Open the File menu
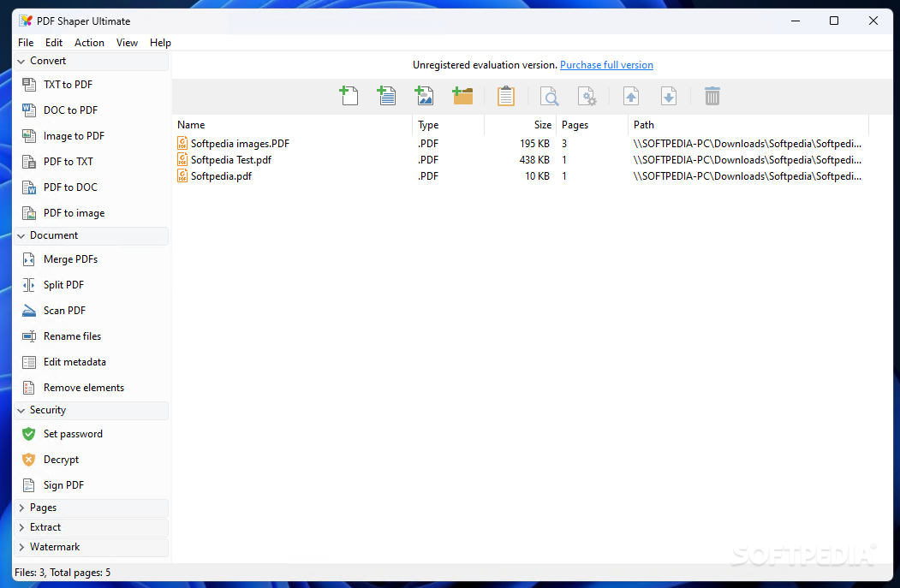Image resolution: width=900 pixels, height=588 pixels. (26, 43)
